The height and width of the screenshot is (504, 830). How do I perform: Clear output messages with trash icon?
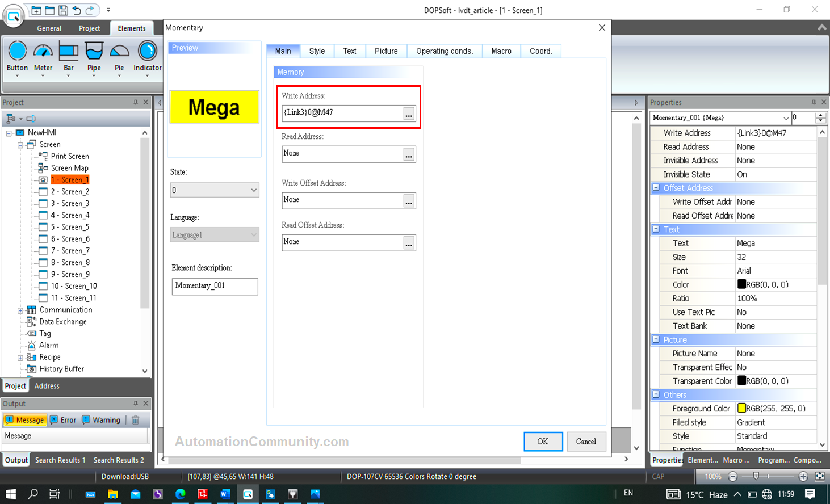(x=136, y=420)
